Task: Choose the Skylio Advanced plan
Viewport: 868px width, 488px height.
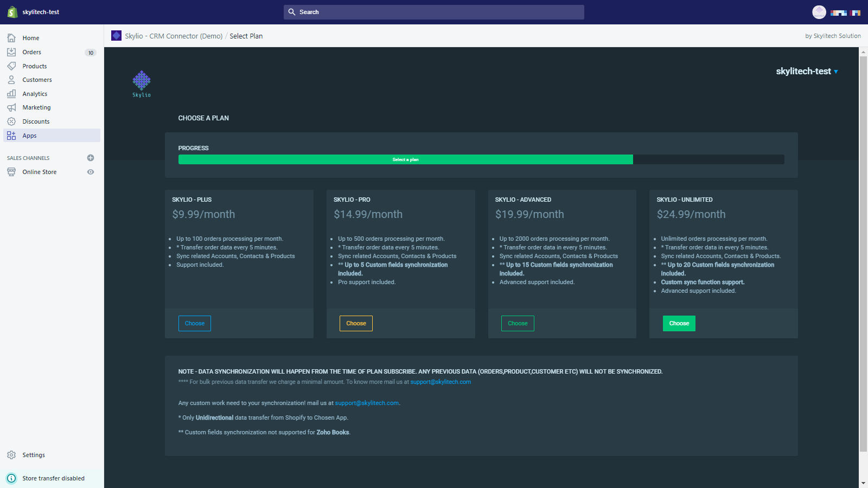Action: [518, 323]
